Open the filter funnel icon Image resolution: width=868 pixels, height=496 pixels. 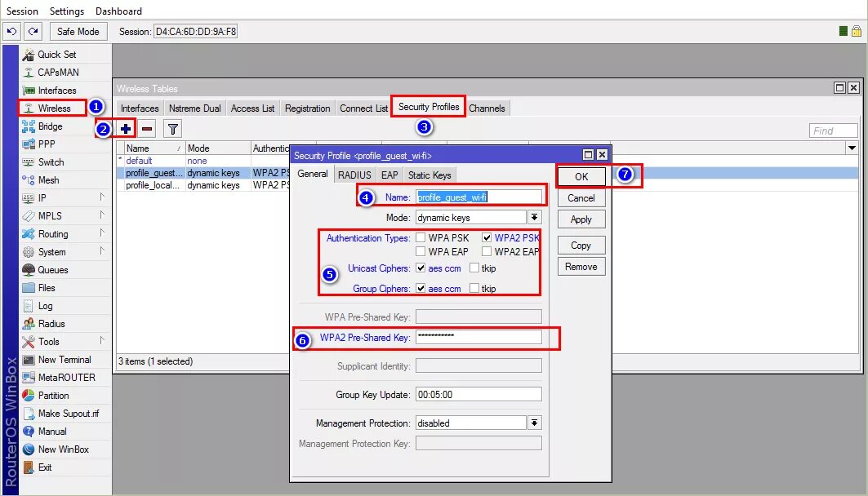coord(173,129)
